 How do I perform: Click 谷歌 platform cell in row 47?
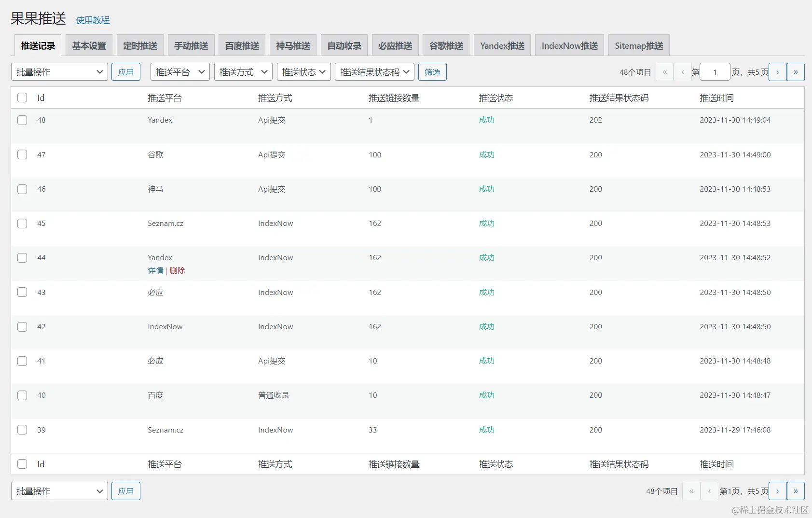[155, 154]
